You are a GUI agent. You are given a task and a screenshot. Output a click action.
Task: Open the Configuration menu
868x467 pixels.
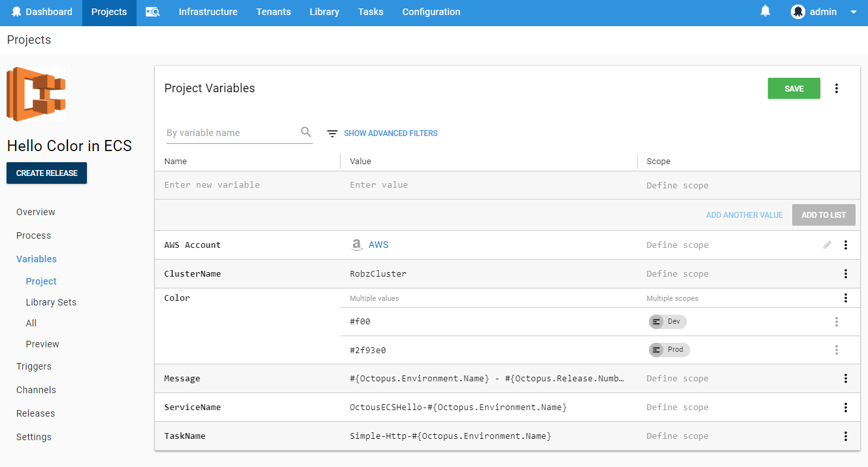[431, 11]
